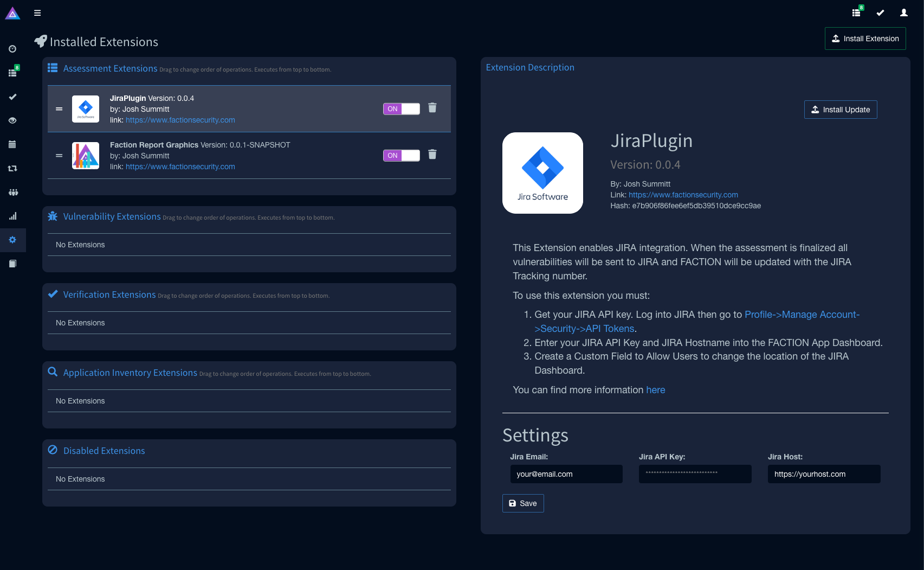Open the retweet arrows icon in sidebar
Image resolution: width=924 pixels, height=570 pixels.
[12, 168]
